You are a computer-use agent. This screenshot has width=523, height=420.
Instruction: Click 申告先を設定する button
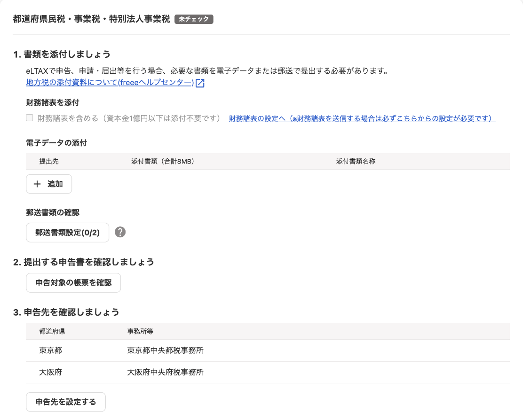[66, 402]
